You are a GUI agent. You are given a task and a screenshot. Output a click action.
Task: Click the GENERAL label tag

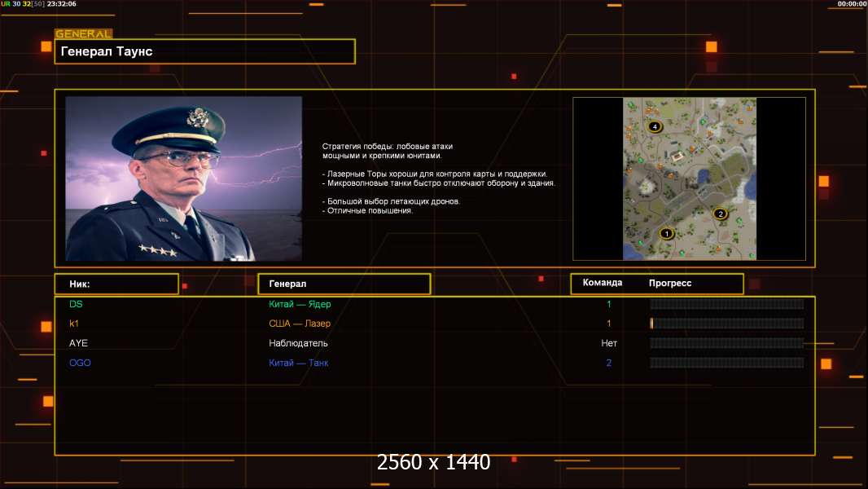84,33
